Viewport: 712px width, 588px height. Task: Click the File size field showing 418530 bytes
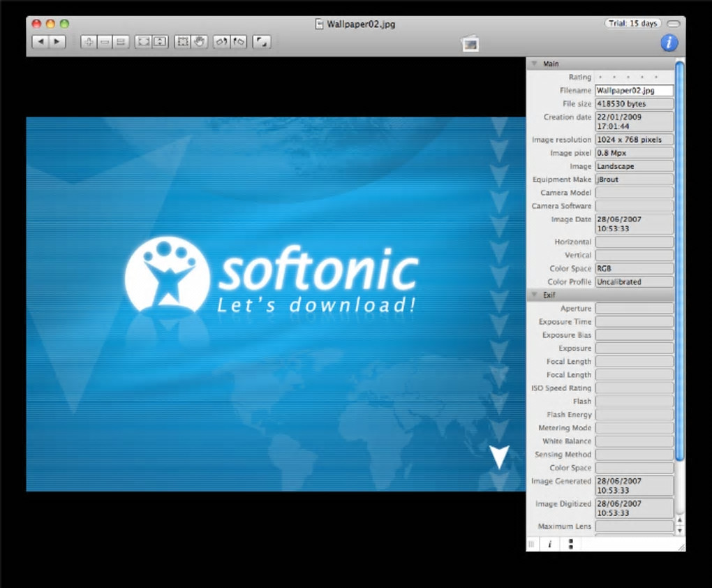(x=635, y=103)
